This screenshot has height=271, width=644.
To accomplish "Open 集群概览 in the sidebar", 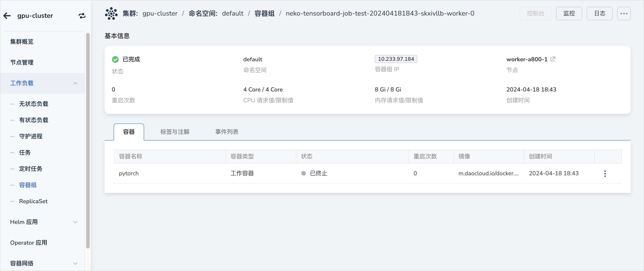I will pyautogui.click(x=22, y=42).
